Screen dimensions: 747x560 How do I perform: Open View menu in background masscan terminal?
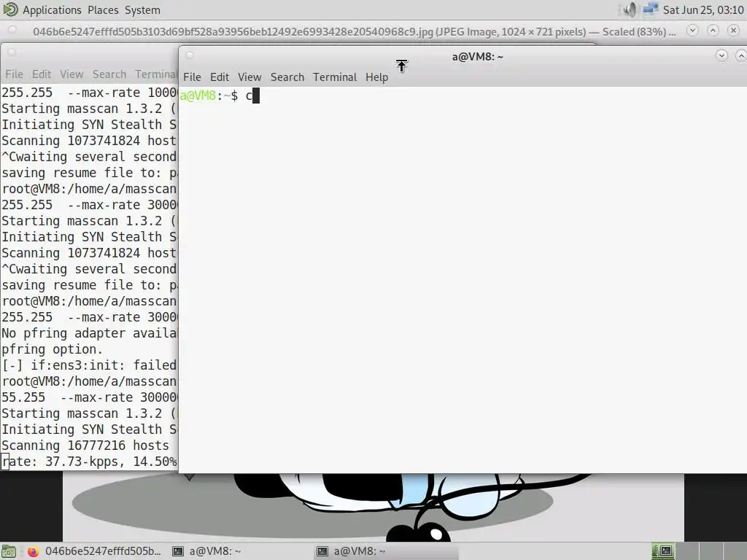pos(71,74)
